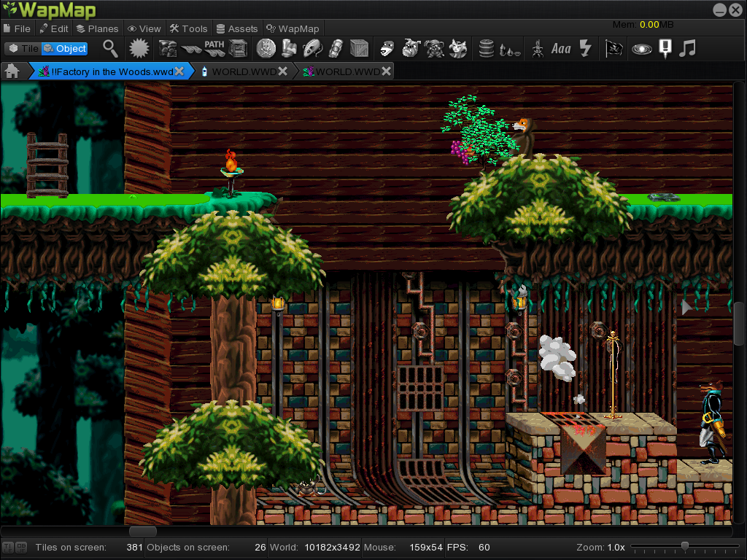The width and height of the screenshot is (747, 560).
Task: Click the pirate flag checkpoint icon
Action: [x=614, y=49]
